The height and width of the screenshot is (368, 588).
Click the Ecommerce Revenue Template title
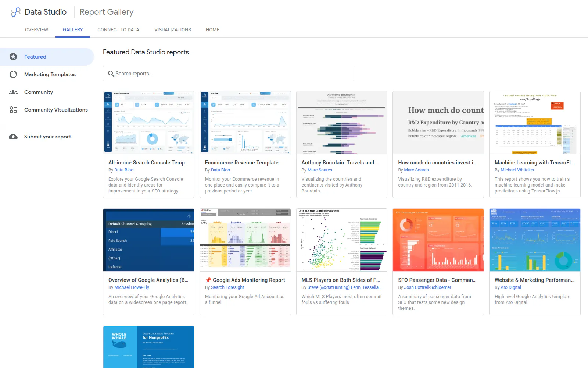point(242,163)
